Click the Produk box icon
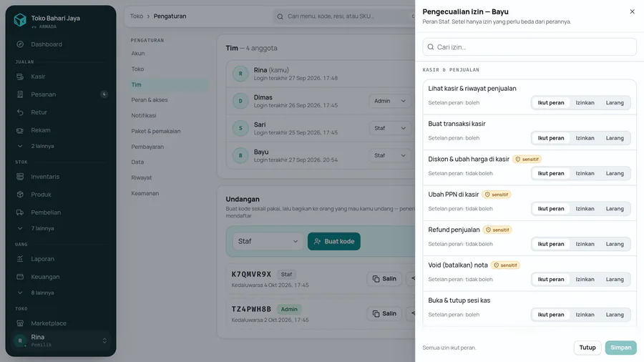The image size is (644, 362). [x=20, y=195]
